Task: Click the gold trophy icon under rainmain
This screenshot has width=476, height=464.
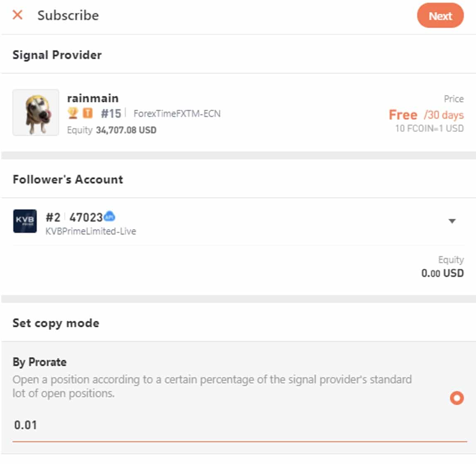Action: coord(73,113)
